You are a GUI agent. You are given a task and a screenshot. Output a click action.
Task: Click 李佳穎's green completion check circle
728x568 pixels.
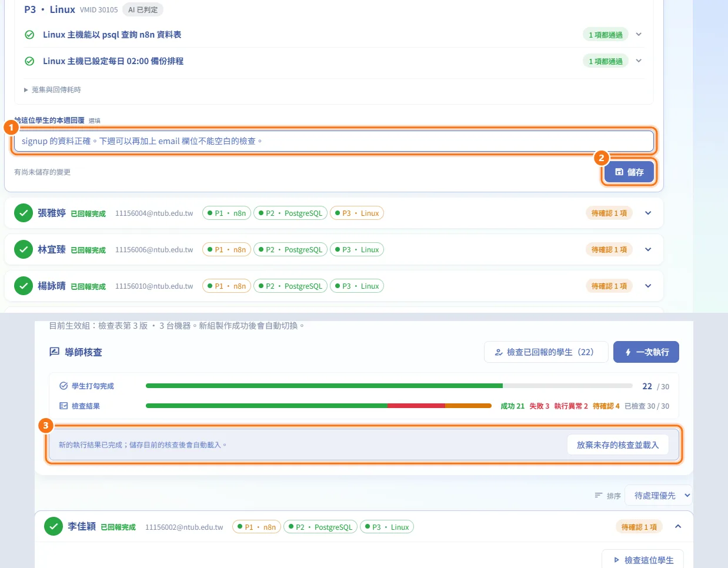tap(54, 526)
